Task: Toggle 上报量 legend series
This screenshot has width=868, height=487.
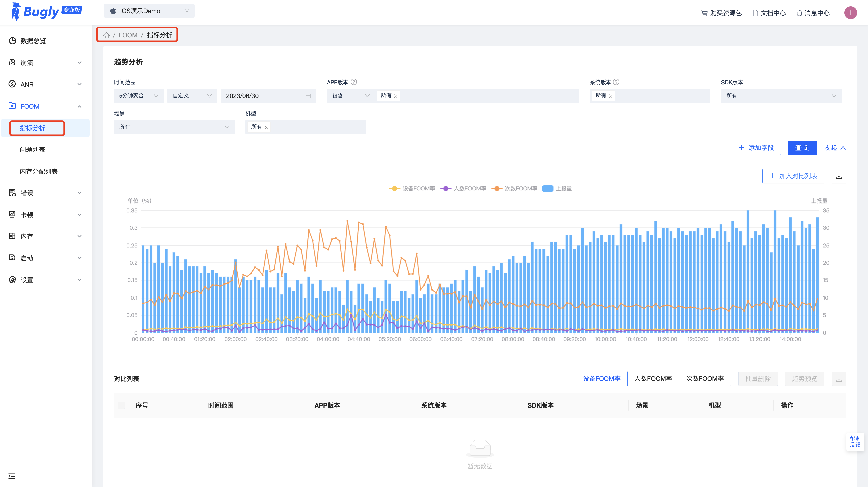Action: click(x=557, y=189)
